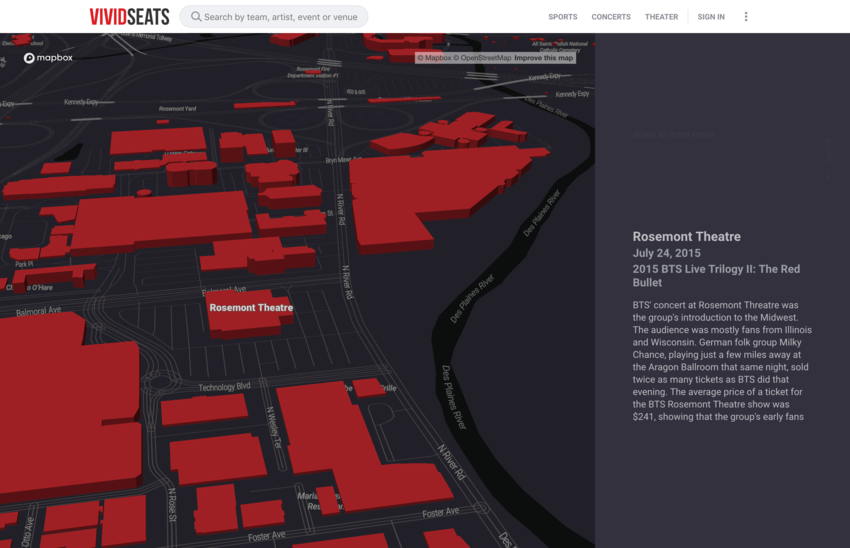
Task: Click the Foster Ave label near N River Rd
Action: pyautogui.click(x=441, y=512)
